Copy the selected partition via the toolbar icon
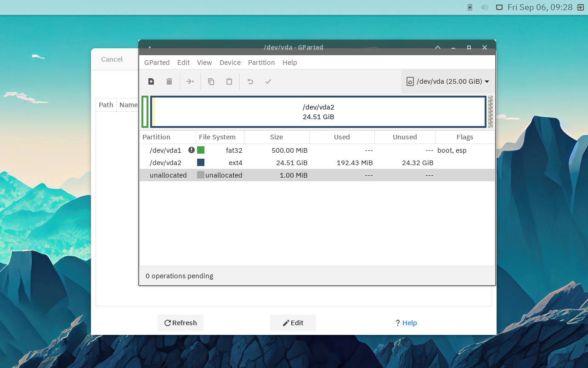The width and height of the screenshot is (588, 368). (x=211, y=81)
